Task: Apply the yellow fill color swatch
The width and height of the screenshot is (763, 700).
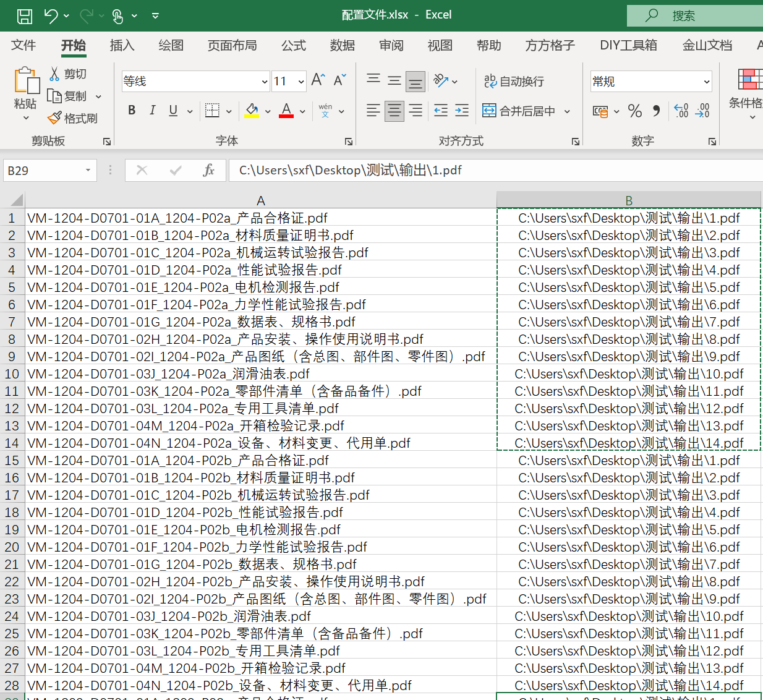Action: coord(252,111)
